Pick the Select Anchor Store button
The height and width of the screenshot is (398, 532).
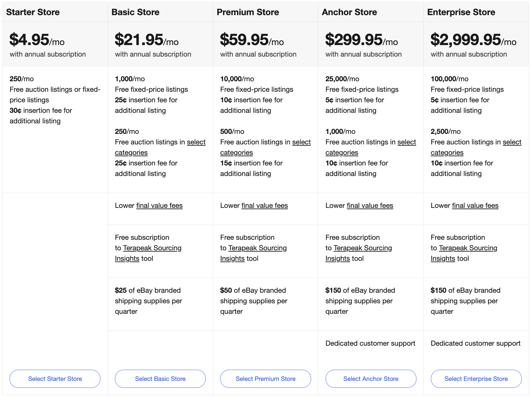pyautogui.click(x=371, y=379)
